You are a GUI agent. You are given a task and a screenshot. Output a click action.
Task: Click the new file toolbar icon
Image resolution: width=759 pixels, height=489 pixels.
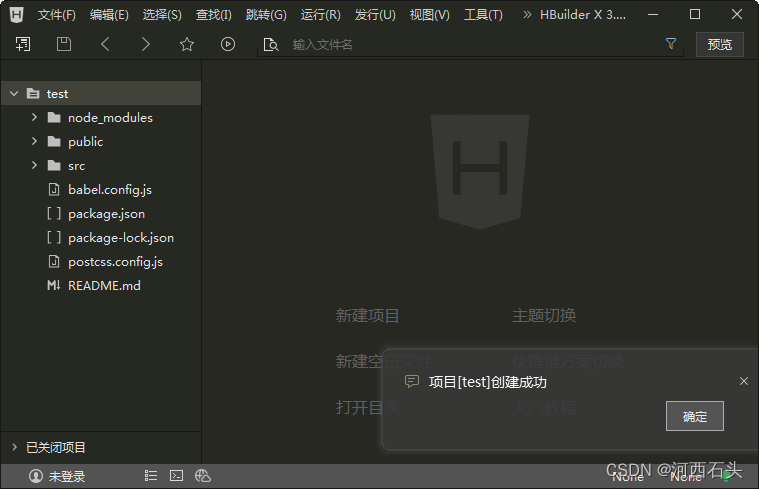[23, 45]
